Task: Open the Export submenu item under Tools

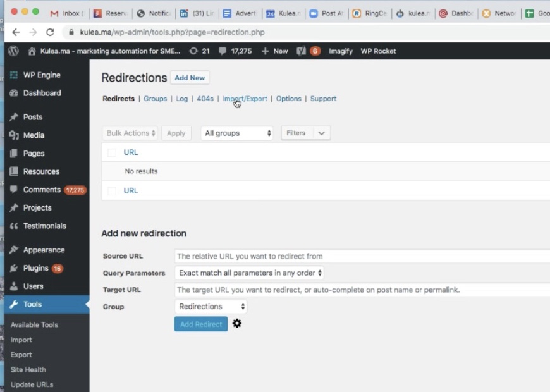Action: pos(21,355)
